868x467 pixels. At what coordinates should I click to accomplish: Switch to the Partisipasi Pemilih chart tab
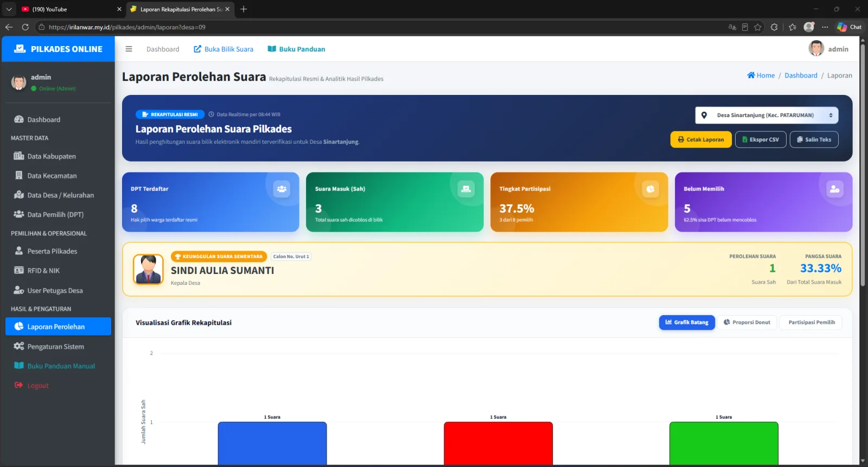click(x=811, y=322)
